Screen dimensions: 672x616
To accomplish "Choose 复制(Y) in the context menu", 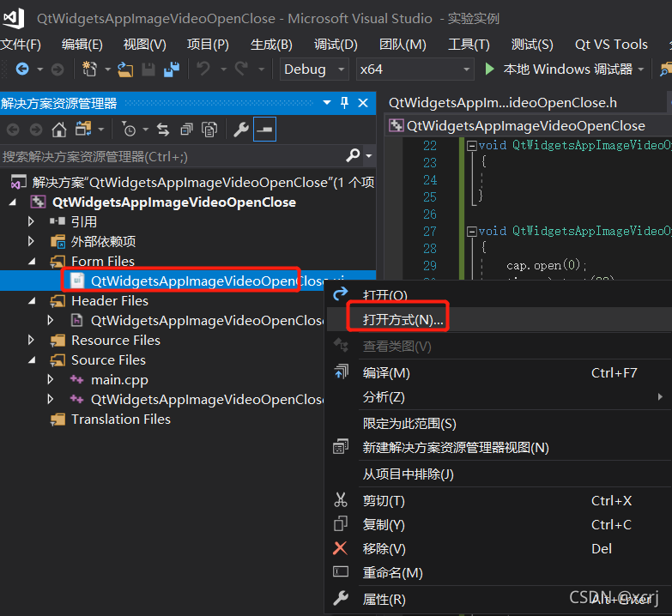I will [x=499, y=524].
